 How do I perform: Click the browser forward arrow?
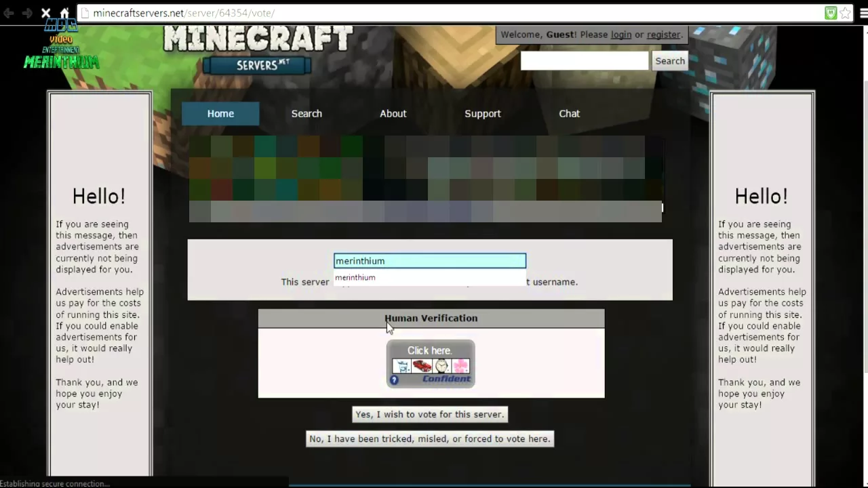27,13
